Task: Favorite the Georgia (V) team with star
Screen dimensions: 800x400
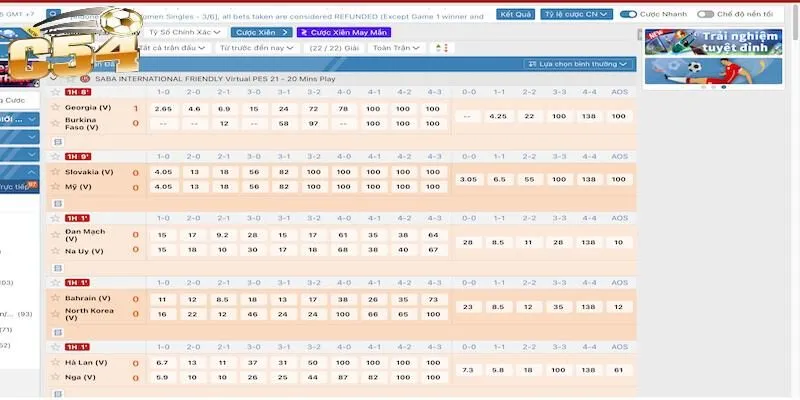Action: 56,108
